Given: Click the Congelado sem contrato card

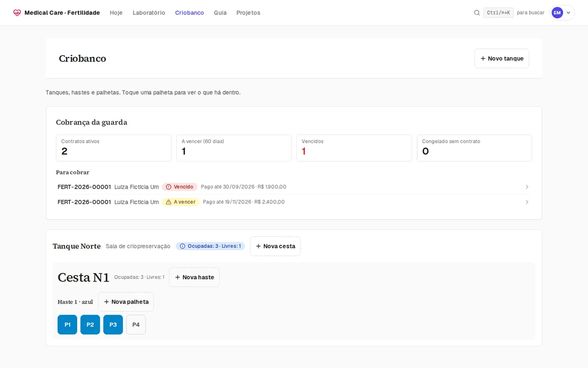Looking at the screenshot, I should click(x=475, y=148).
